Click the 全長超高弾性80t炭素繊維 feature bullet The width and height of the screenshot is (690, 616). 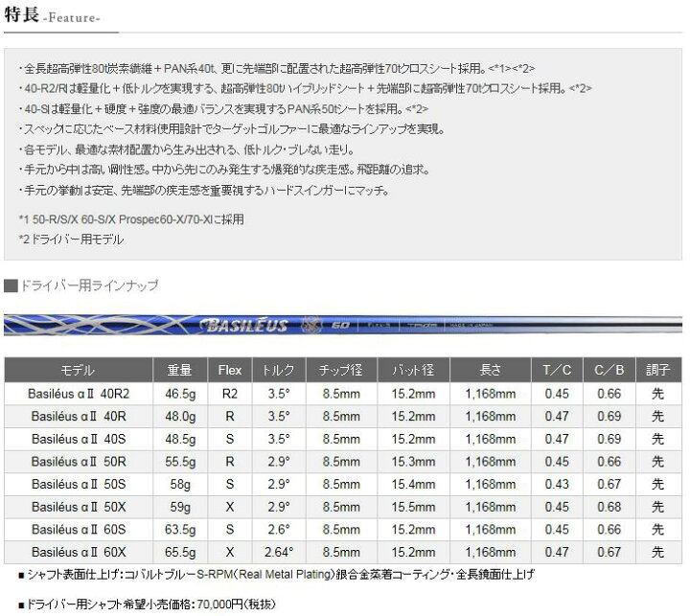(x=277, y=69)
